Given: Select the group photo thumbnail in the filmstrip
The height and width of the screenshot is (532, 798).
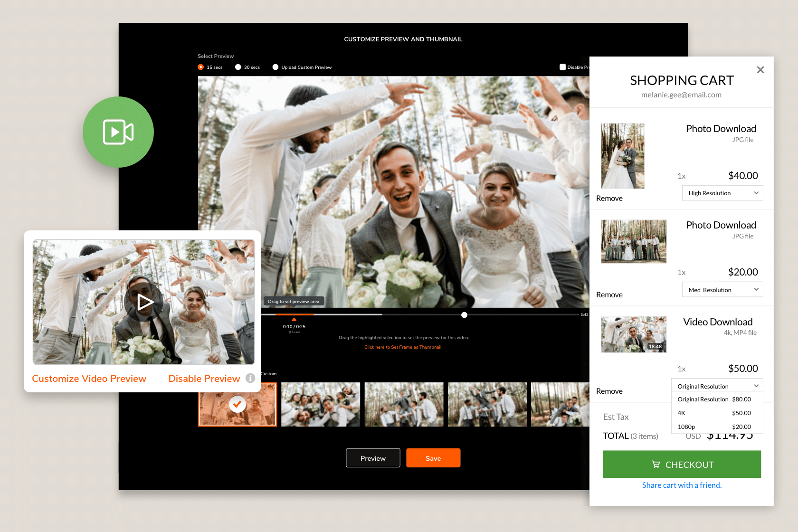Looking at the screenshot, I should 320,404.
